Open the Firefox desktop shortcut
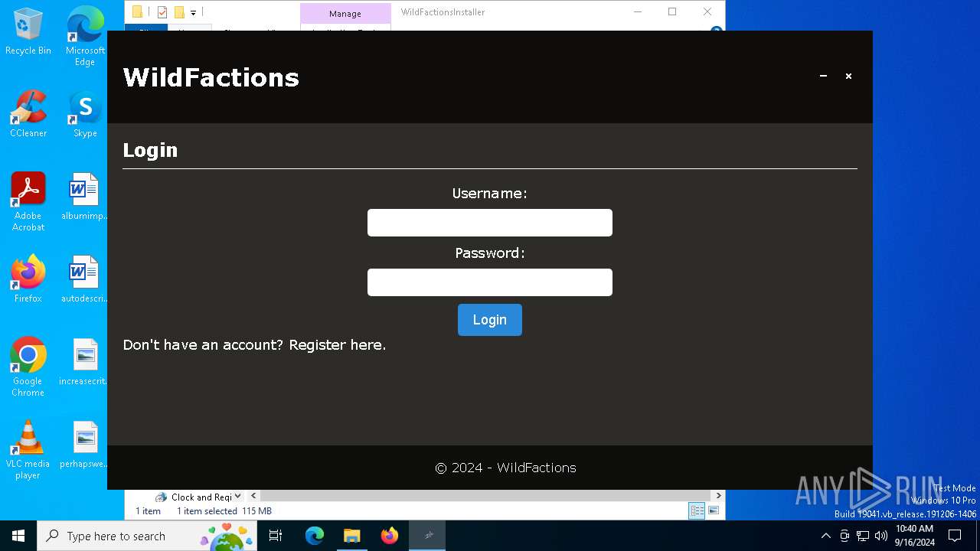Viewport: 980px width, 551px height. pyautogui.click(x=28, y=279)
